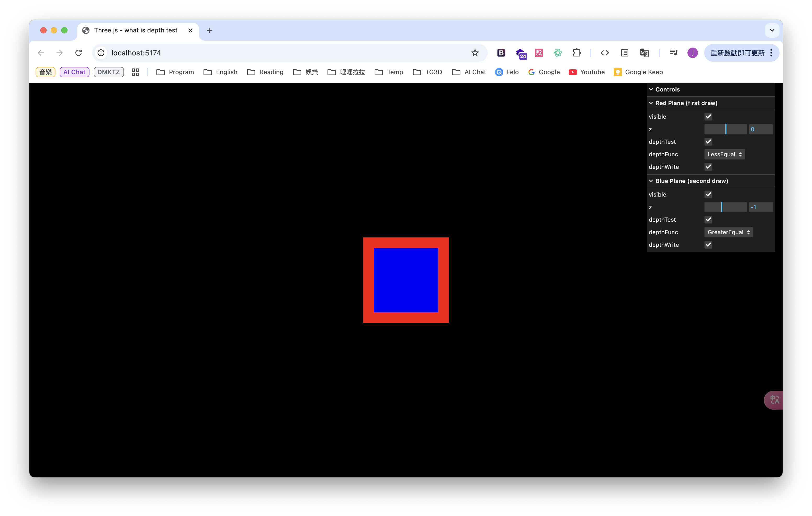Image resolution: width=812 pixels, height=516 pixels.
Task: Focus the Red Plane z value field
Action: coord(761,129)
